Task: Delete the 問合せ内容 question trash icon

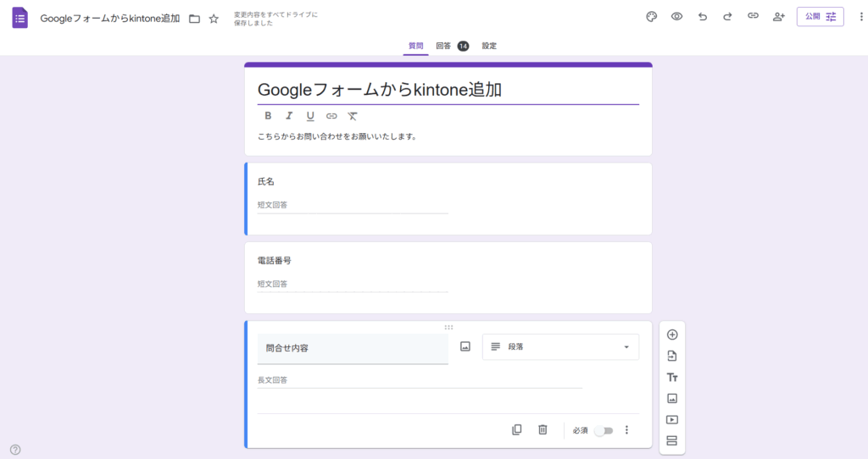Action: pyautogui.click(x=542, y=429)
